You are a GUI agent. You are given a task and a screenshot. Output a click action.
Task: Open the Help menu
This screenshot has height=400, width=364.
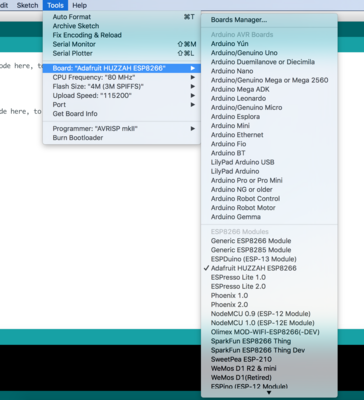[x=80, y=5]
